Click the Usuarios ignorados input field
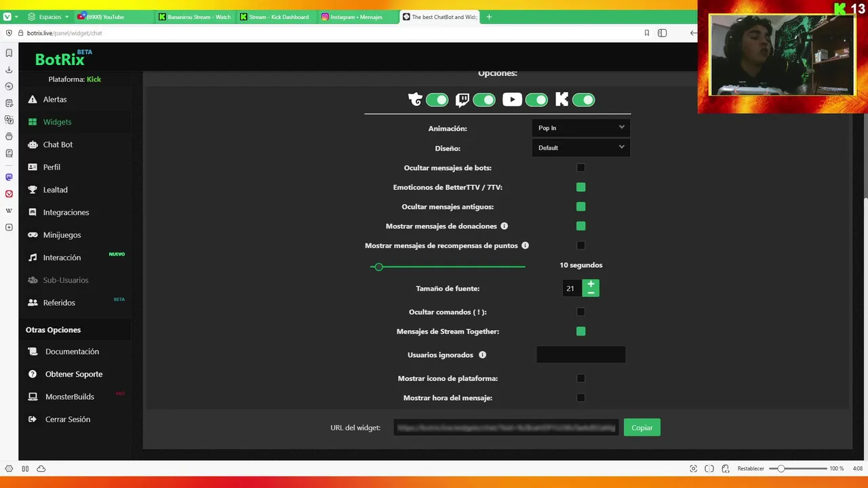This screenshot has height=488, width=868. [581, 354]
